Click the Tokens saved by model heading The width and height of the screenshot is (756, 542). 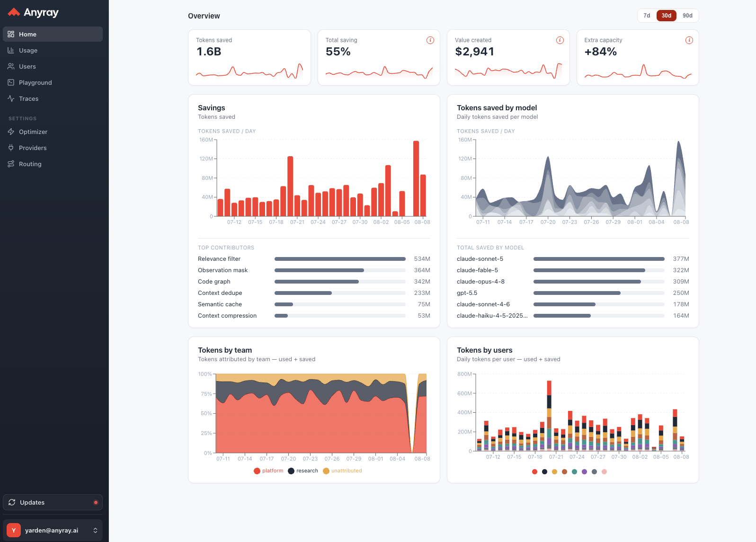(x=497, y=108)
